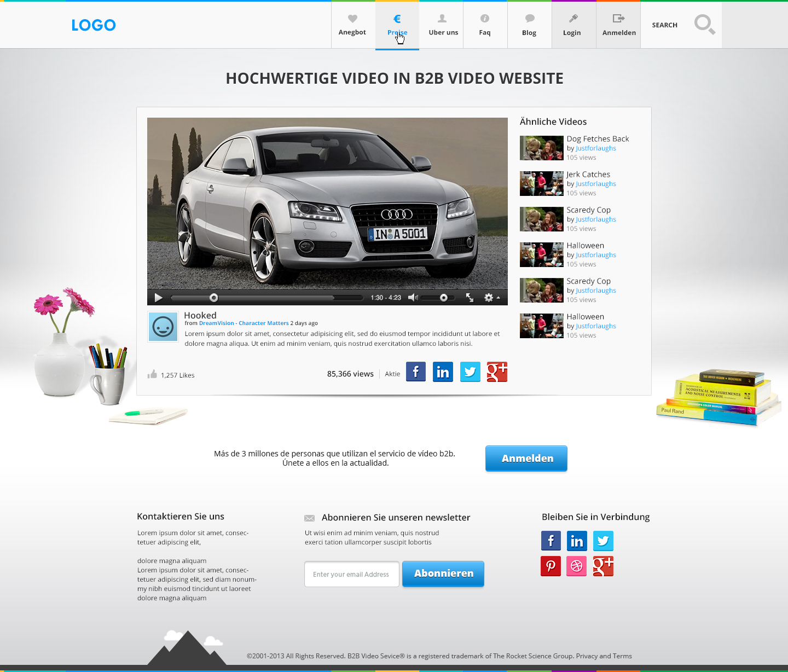Click the email address input field
This screenshot has height=672, width=788.
[352, 574]
